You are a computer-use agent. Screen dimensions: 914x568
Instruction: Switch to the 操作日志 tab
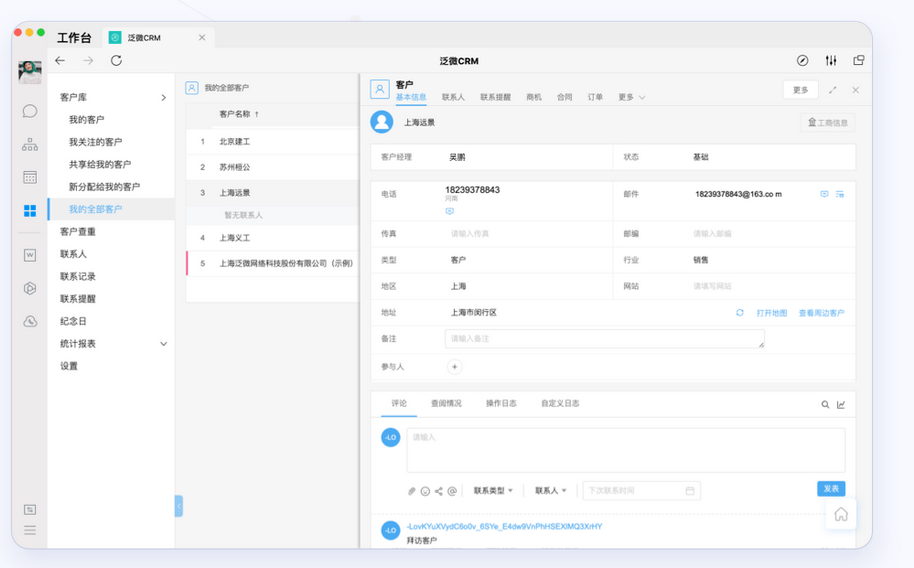point(501,404)
